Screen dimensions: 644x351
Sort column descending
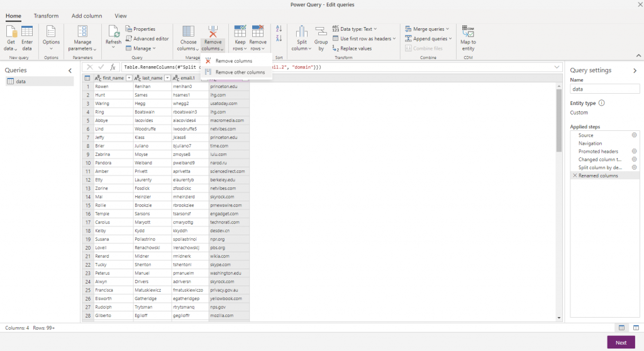[279, 38]
